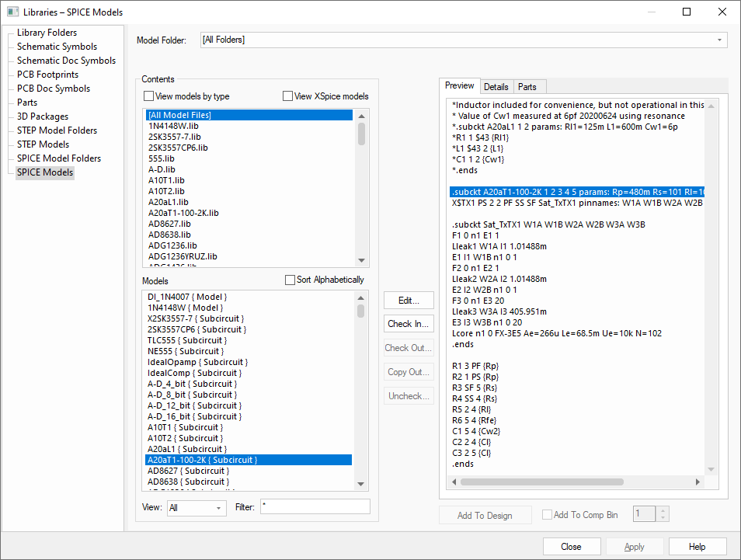741x560 pixels.
Task: Toggle View XSpice models checkbox
Action: tap(287, 96)
